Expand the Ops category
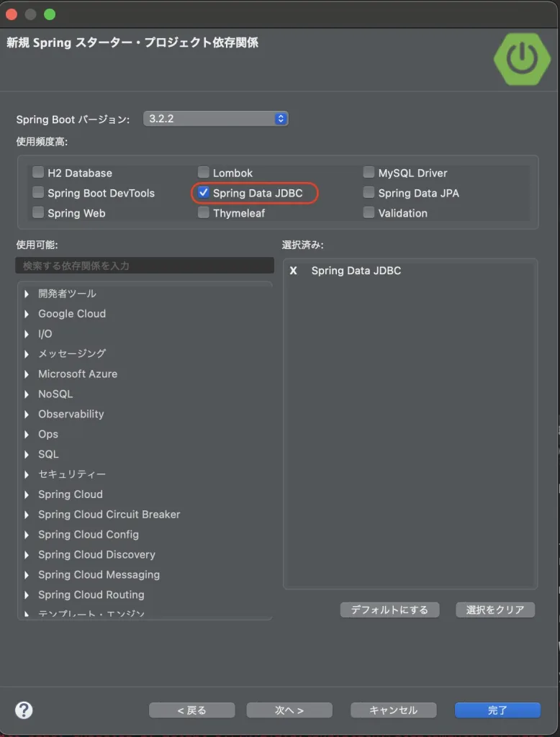This screenshot has width=560, height=737. pos(27,434)
